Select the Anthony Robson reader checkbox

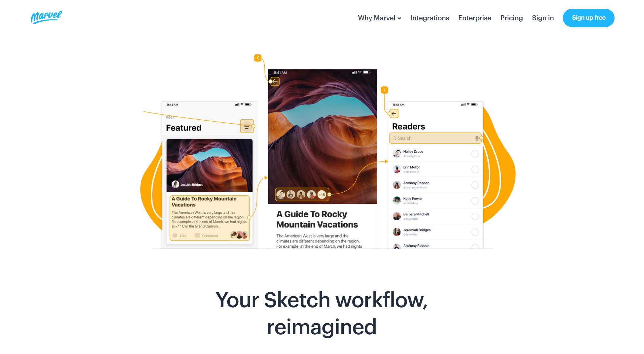tap(475, 185)
